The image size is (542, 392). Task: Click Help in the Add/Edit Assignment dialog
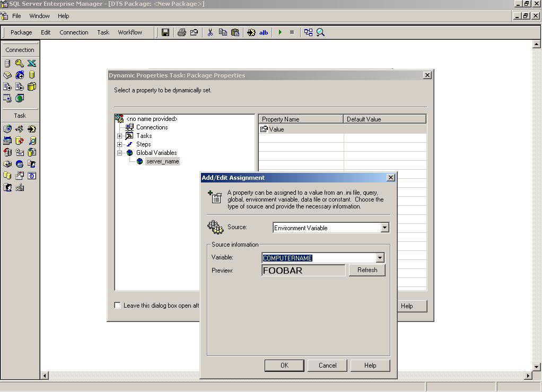pos(370,365)
